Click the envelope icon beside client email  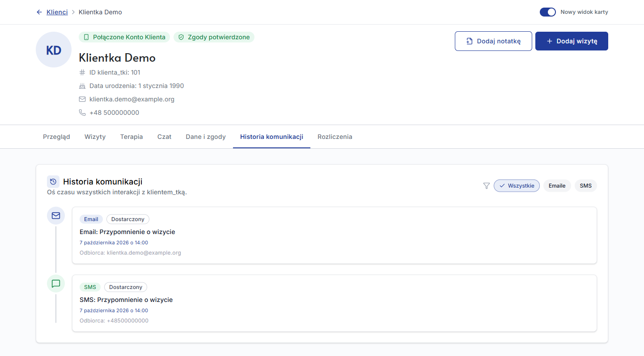(82, 99)
